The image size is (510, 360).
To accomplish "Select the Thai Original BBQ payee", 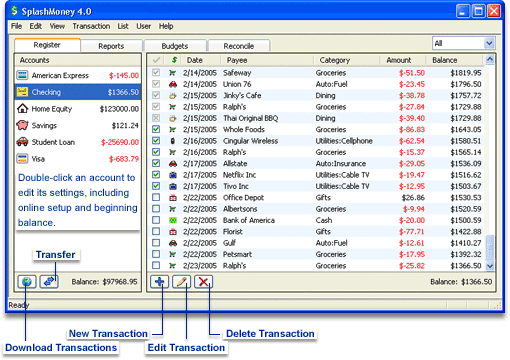I will pos(251,118).
